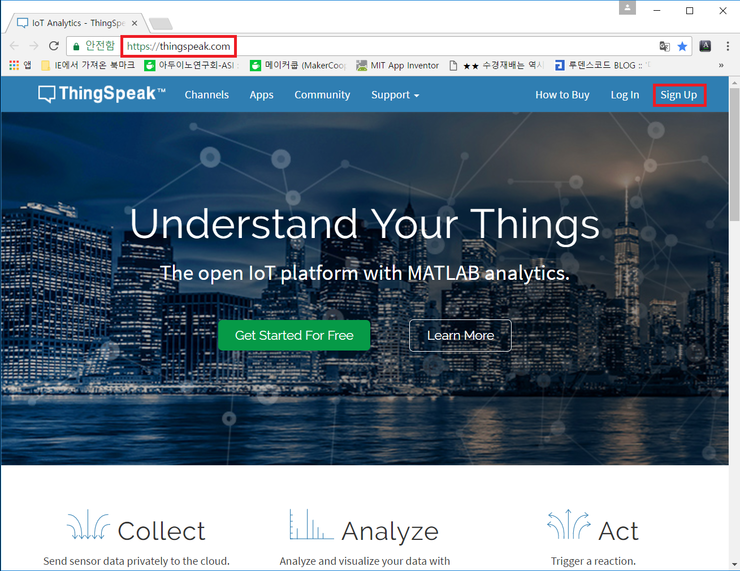The height and width of the screenshot is (571, 740).
Task: Go to How to Buy
Action: [562, 95]
